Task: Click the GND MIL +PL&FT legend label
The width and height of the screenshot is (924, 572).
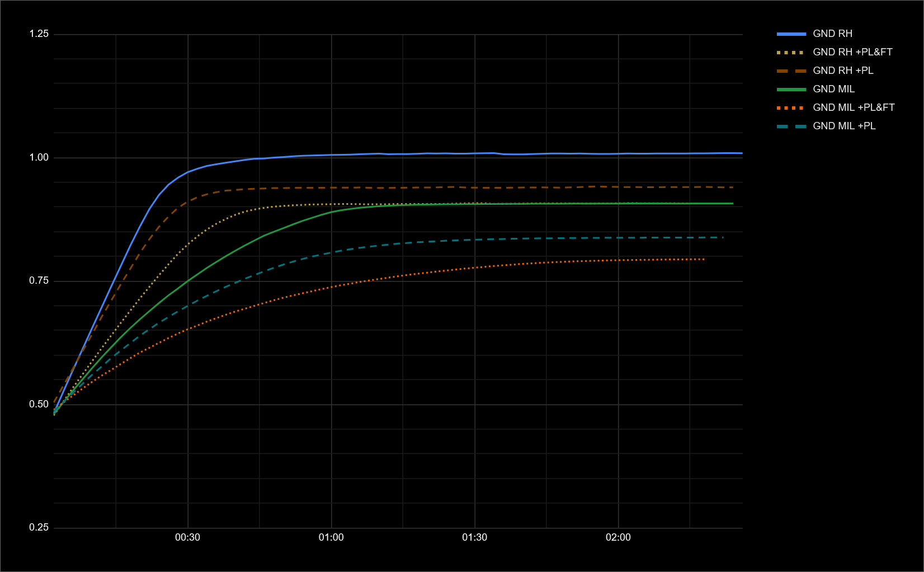Action: pyautogui.click(x=854, y=107)
